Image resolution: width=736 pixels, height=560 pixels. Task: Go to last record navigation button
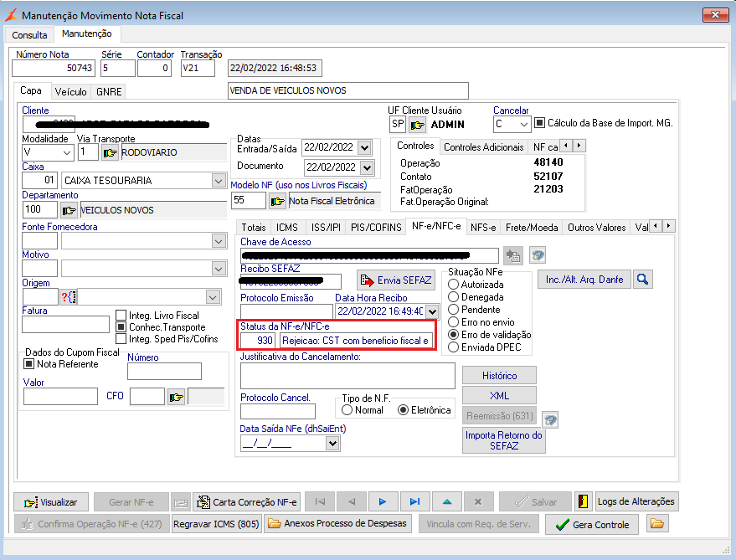tap(415, 501)
